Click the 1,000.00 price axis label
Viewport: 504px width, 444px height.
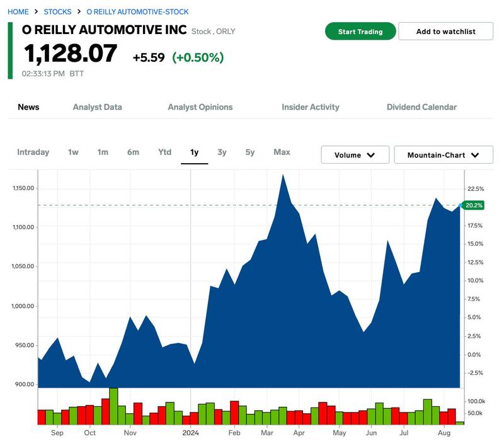23,306
